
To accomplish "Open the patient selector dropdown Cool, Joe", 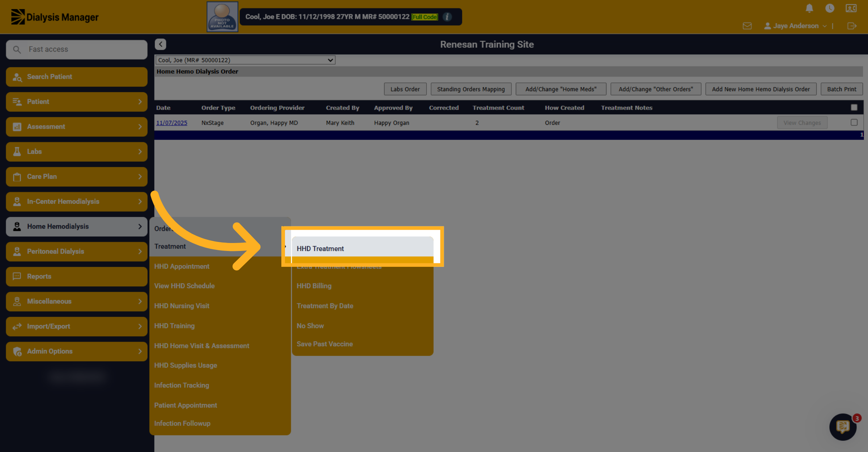I will (245, 60).
